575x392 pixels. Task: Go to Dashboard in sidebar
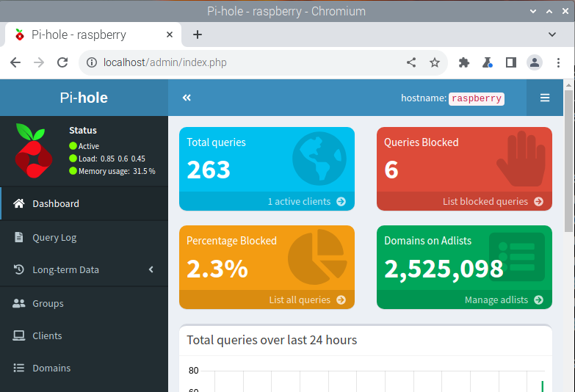(x=84, y=203)
